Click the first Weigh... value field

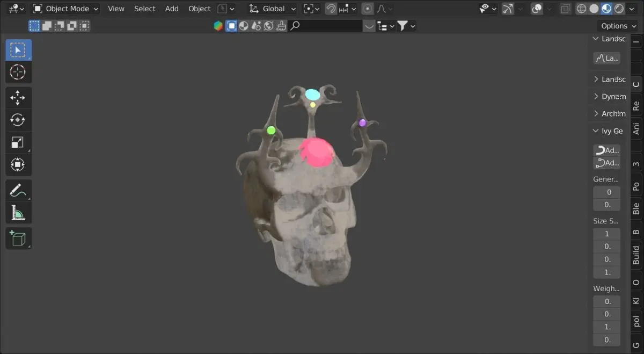[607, 301]
